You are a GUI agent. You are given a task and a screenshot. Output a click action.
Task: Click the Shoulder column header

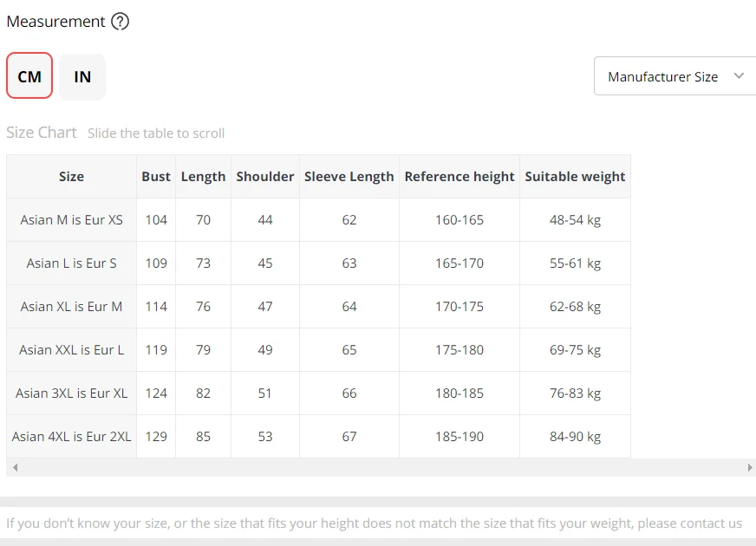click(x=265, y=177)
